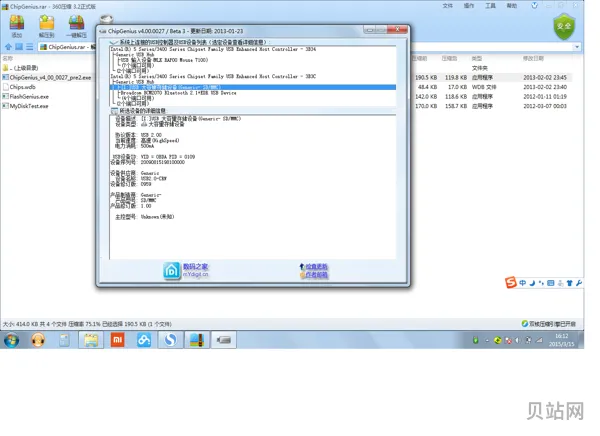Expand the address bar dropdown arrow in 360压缩
Viewport: 600px width, 436px height.
point(577,47)
